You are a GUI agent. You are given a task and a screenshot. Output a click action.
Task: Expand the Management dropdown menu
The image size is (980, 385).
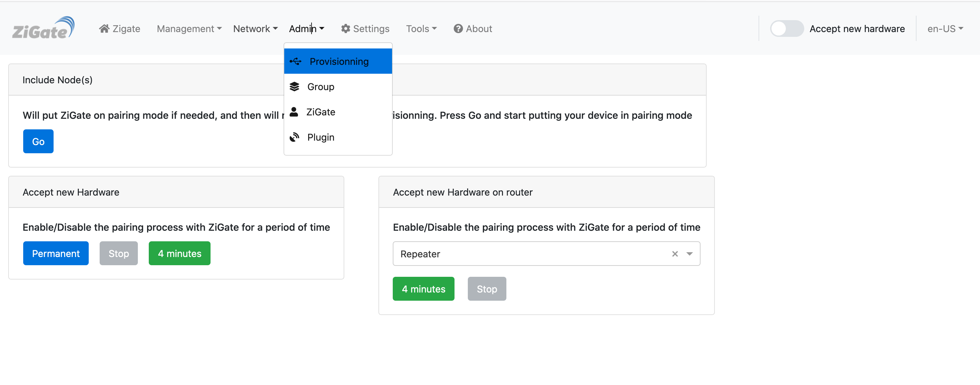(x=189, y=29)
